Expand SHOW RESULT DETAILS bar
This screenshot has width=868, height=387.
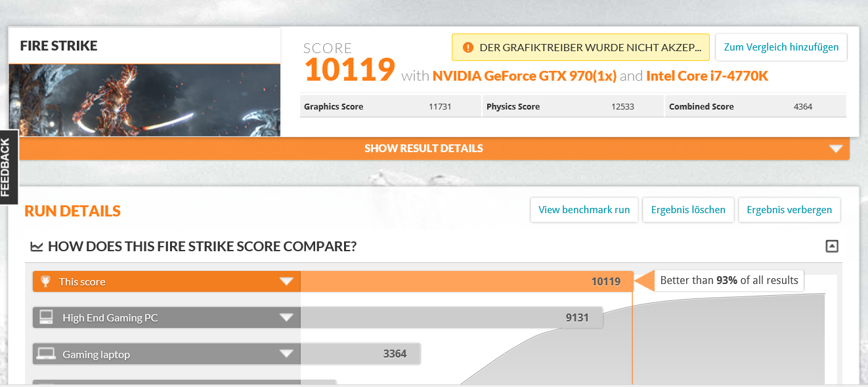434,148
